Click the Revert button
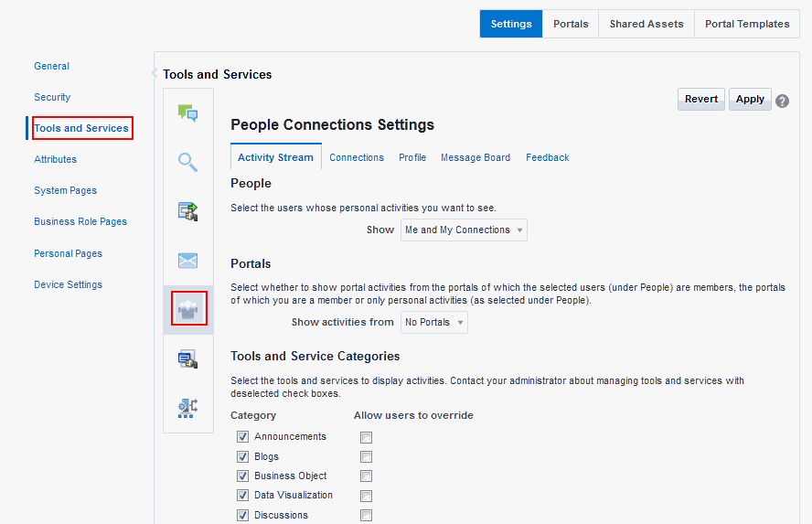This screenshot has height=524, width=812. [701, 99]
